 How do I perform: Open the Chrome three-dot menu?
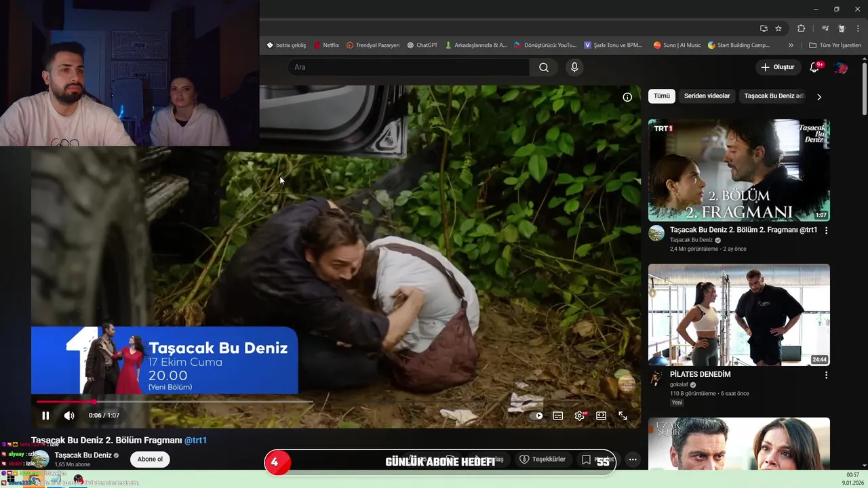(x=858, y=28)
